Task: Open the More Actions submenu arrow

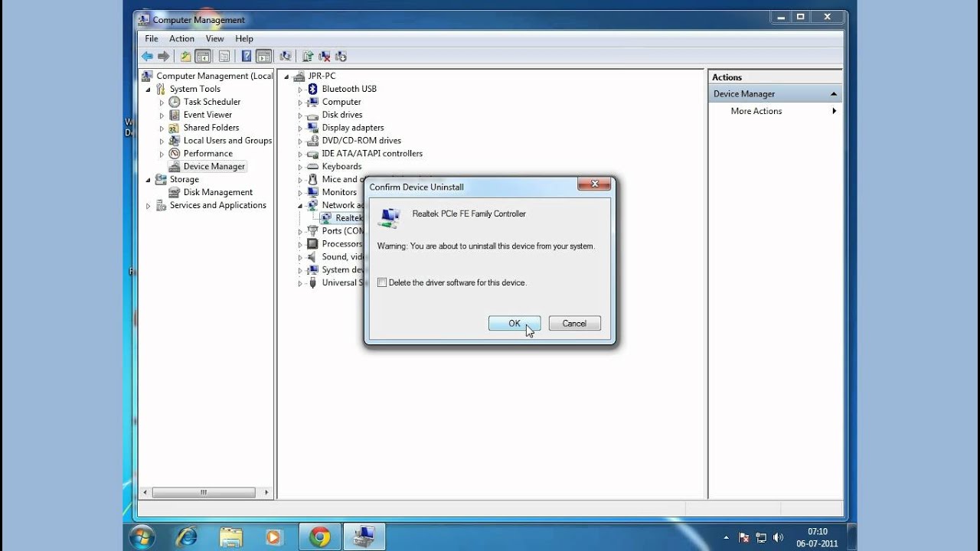Action: [x=834, y=111]
